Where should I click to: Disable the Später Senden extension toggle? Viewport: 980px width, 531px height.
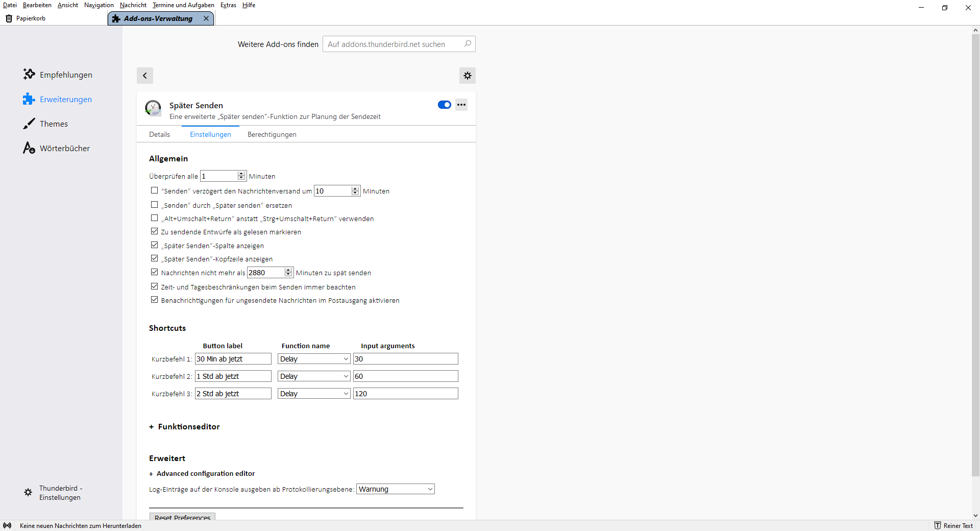[x=445, y=105]
